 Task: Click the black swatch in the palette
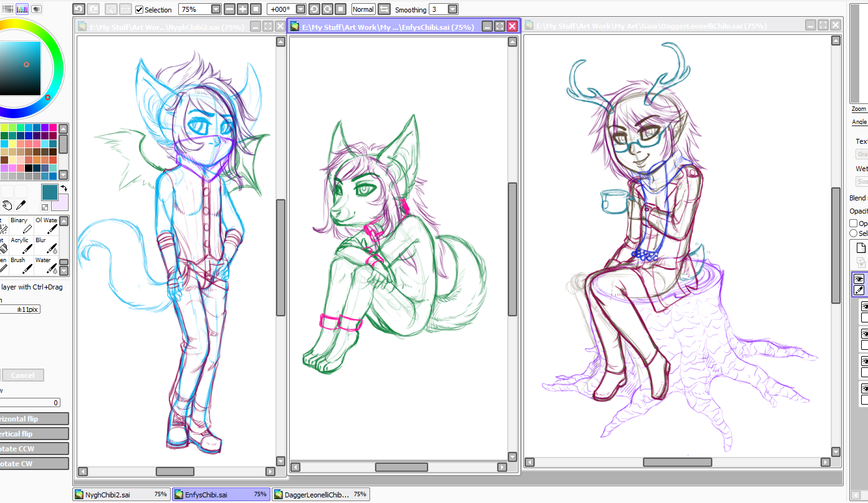29,167
